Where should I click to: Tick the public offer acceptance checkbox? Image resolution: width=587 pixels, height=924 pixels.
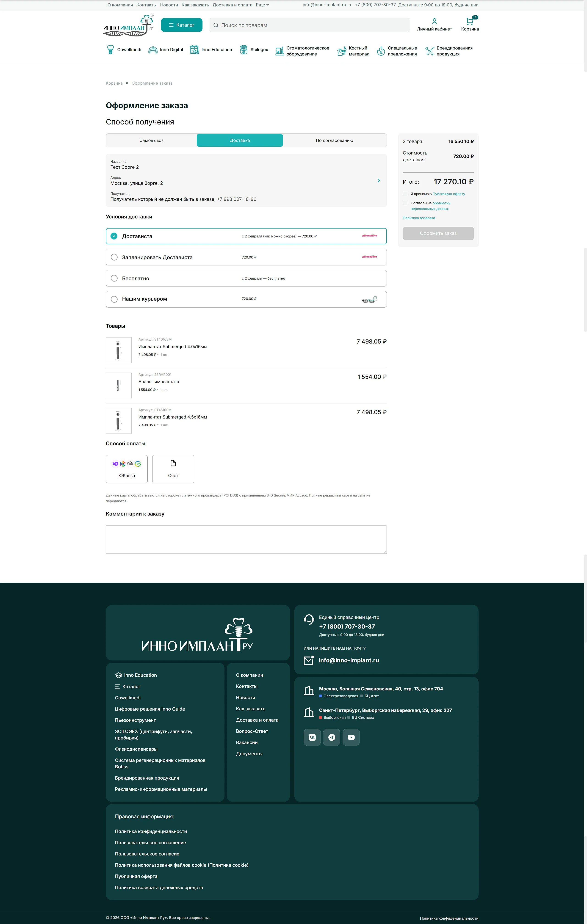pyautogui.click(x=405, y=194)
